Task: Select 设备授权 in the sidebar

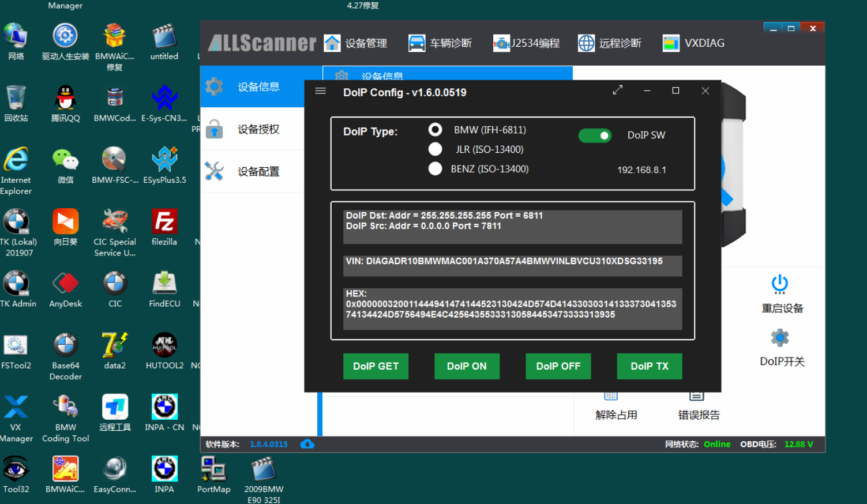Action: [253, 129]
